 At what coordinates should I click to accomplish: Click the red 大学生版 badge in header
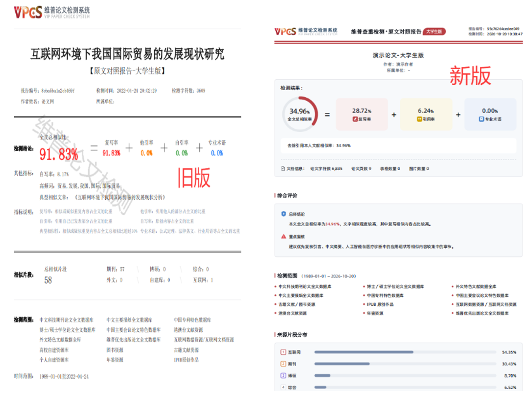434,32
